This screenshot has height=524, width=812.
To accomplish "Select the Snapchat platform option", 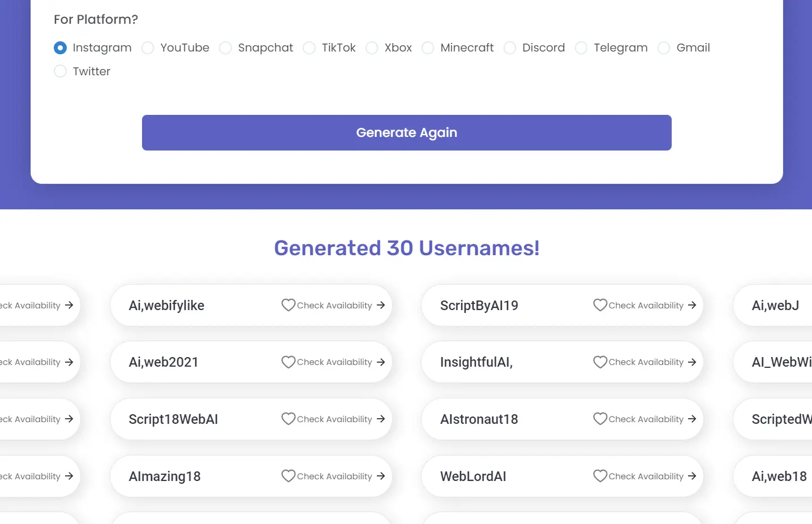I will pyautogui.click(x=225, y=48).
